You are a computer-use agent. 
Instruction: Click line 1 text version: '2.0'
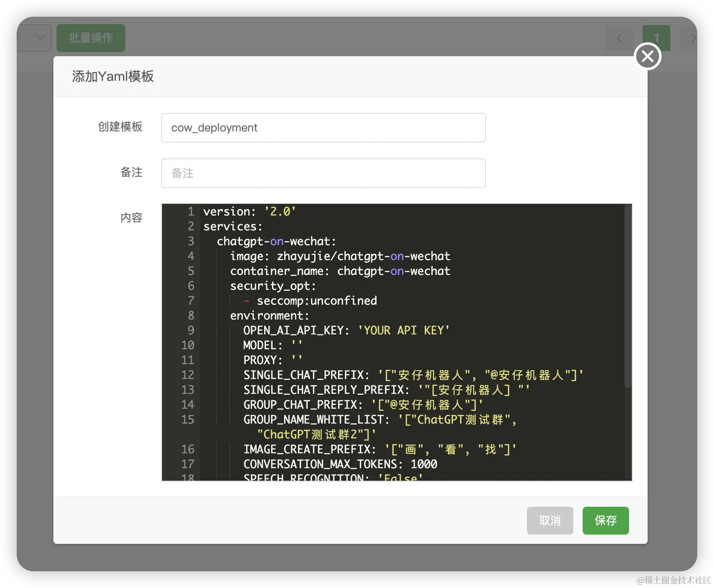point(250,212)
